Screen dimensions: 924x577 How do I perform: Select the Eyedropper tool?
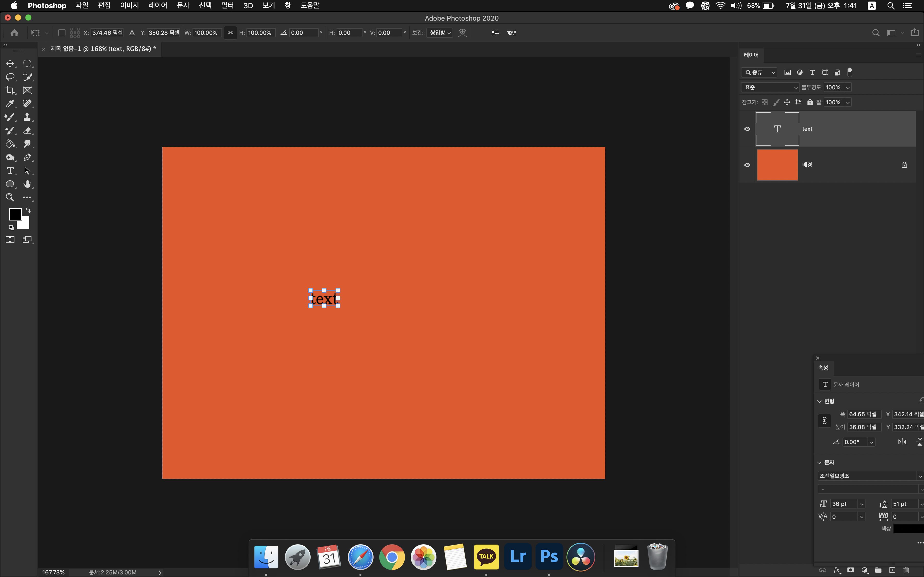coord(10,104)
